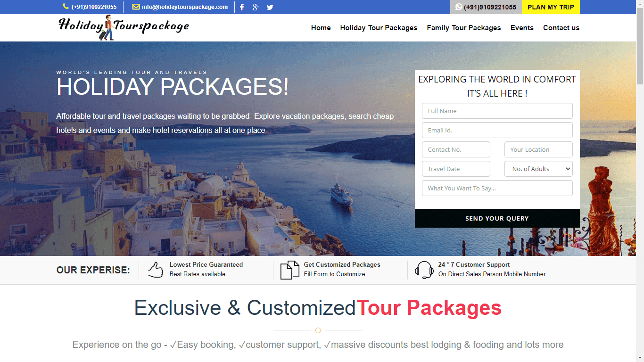
Task: Click the yellow PLAN MY TRIP button
Action: click(551, 7)
